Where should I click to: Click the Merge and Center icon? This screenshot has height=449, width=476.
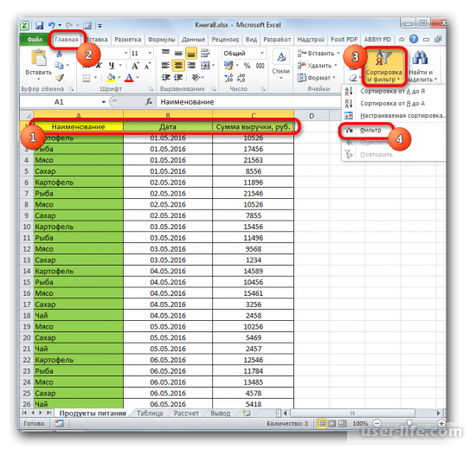205,65
